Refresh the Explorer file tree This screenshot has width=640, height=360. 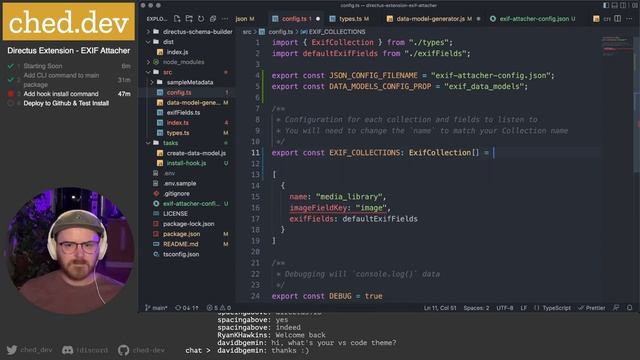[x=201, y=19]
